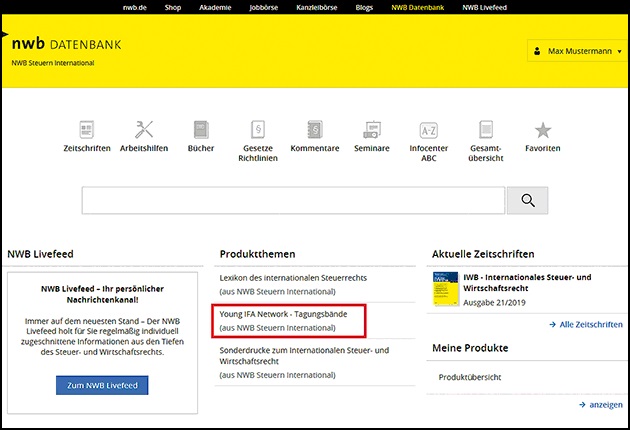Open the Seminare icon

[372, 130]
